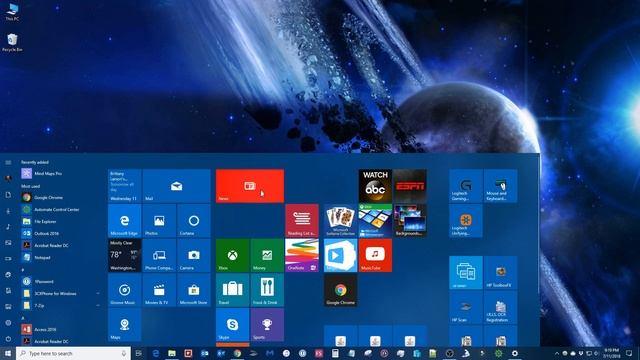Open the Mail tile

click(176, 186)
